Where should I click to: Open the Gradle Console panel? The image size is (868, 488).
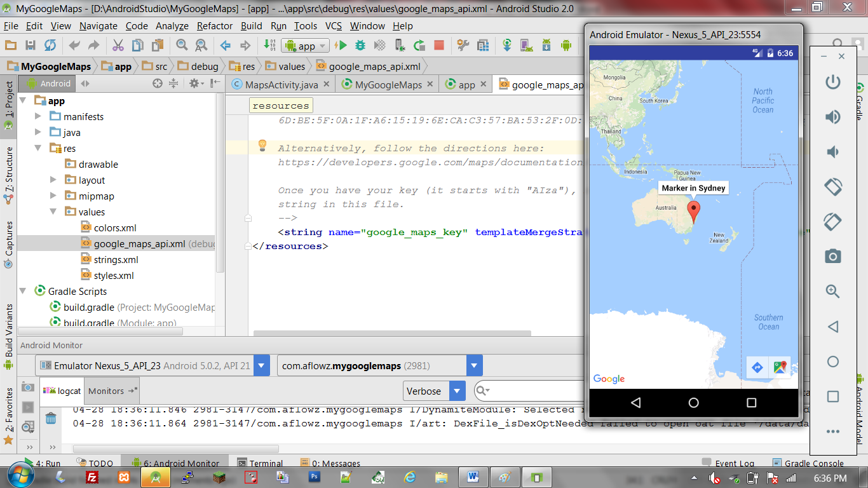[x=808, y=463]
